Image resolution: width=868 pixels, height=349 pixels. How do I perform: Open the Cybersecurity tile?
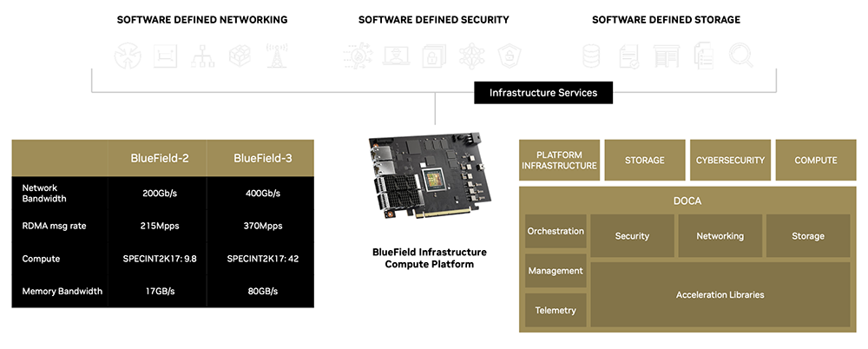click(x=730, y=160)
